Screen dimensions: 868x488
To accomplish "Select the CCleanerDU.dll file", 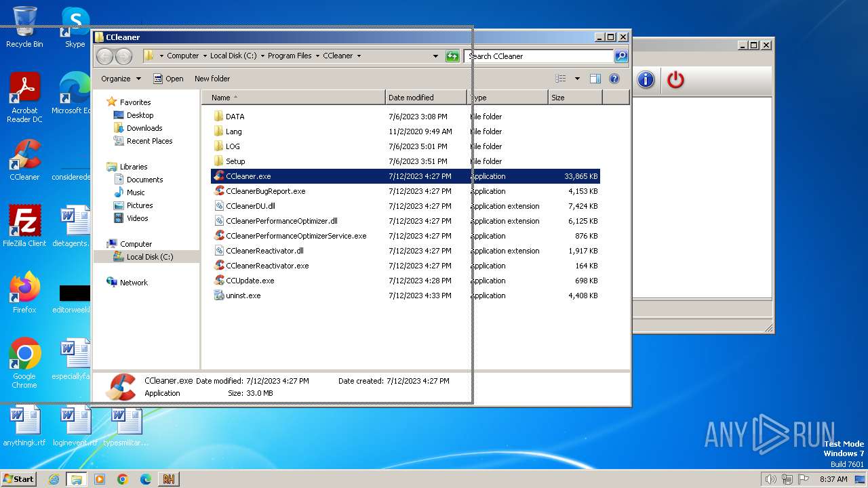I will coord(250,206).
